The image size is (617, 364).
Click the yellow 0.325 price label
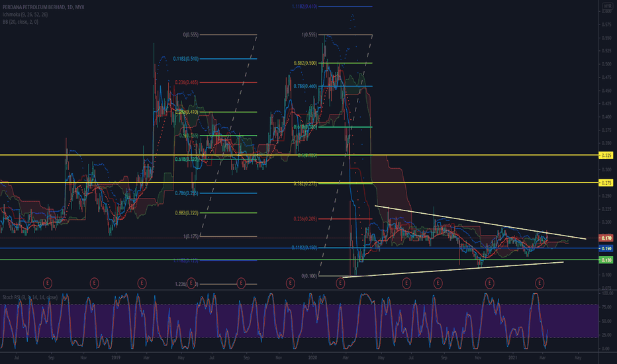(x=606, y=156)
